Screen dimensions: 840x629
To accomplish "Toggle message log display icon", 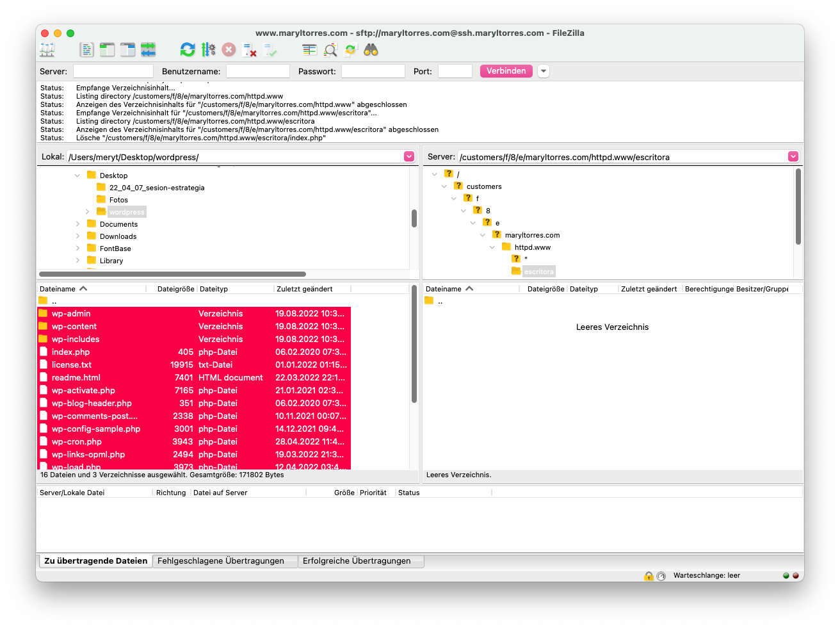I will (x=86, y=50).
